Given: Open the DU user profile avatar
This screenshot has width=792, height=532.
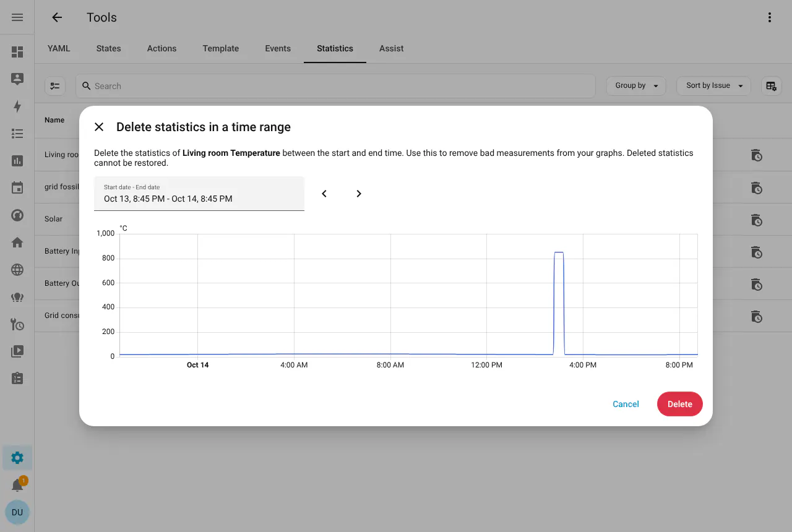Looking at the screenshot, I should pyautogui.click(x=17, y=512).
